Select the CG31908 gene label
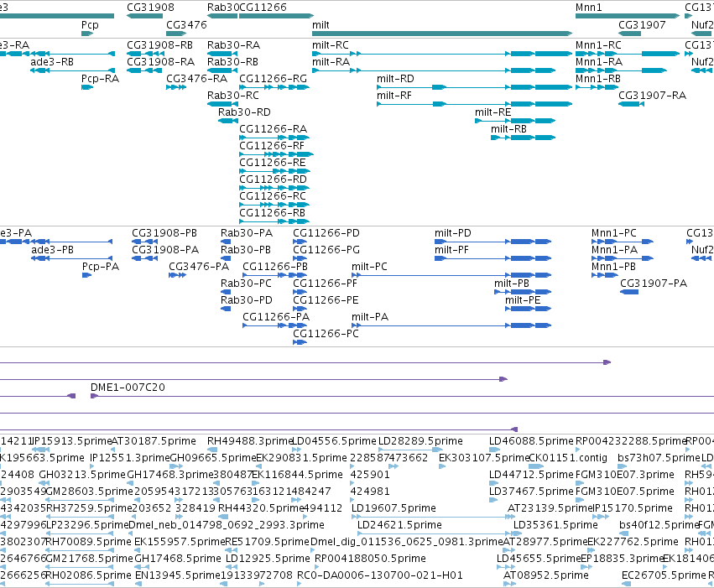This screenshot has height=588, width=714. pos(150,8)
